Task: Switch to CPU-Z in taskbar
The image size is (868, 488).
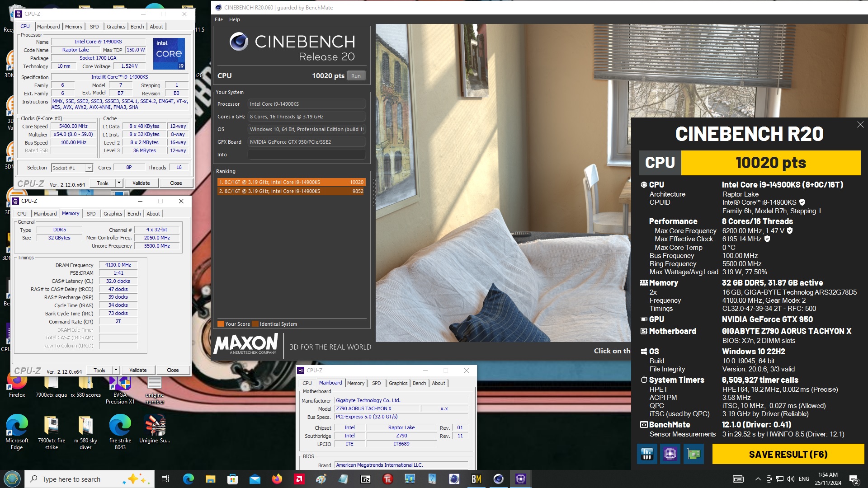Action: pos(520,479)
